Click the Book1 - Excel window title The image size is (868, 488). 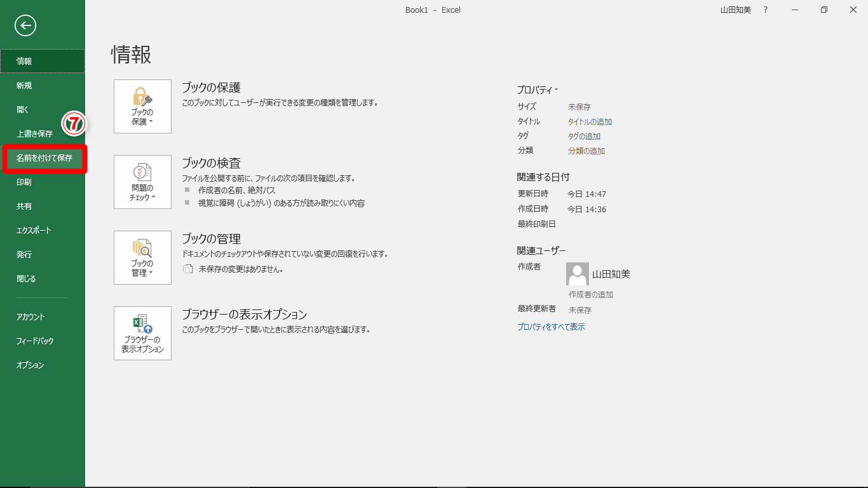(x=433, y=10)
